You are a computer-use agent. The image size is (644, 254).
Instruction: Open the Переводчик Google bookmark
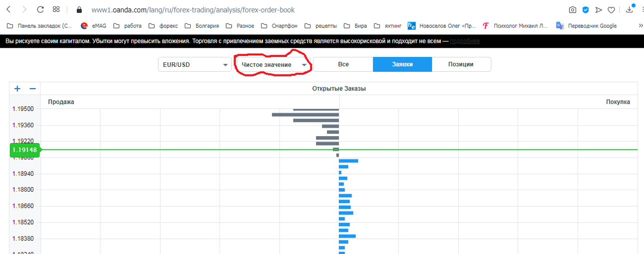click(587, 26)
